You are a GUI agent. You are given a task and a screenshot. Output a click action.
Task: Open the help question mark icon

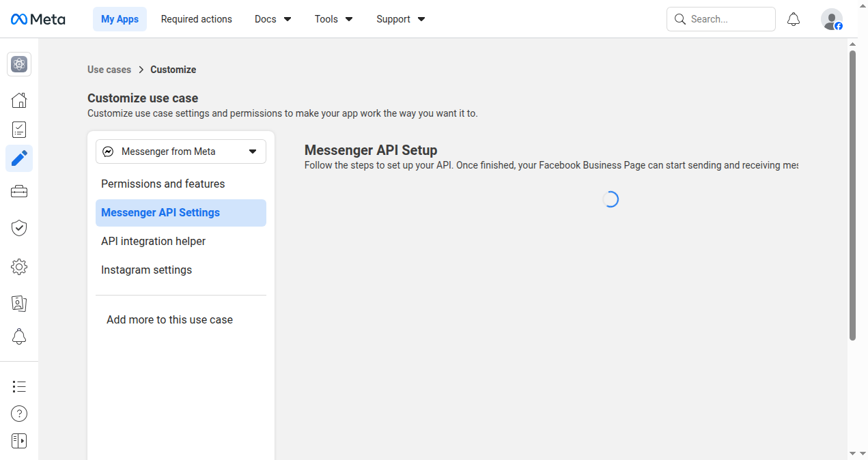(19, 414)
